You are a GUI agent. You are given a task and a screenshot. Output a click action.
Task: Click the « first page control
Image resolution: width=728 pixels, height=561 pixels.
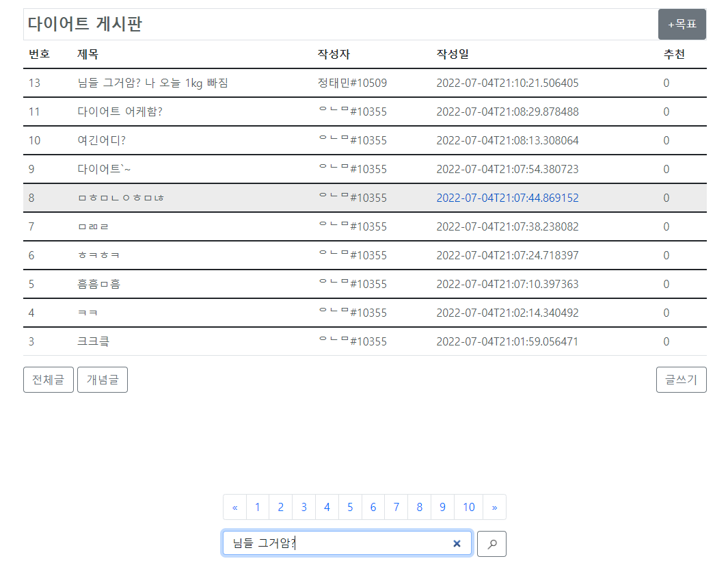[x=235, y=507]
